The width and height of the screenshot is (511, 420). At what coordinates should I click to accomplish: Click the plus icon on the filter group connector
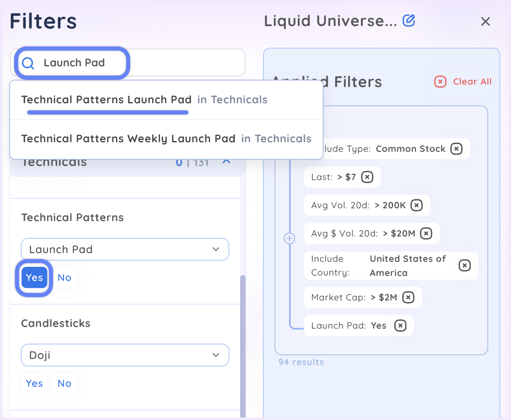pyautogui.click(x=289, y=238)
